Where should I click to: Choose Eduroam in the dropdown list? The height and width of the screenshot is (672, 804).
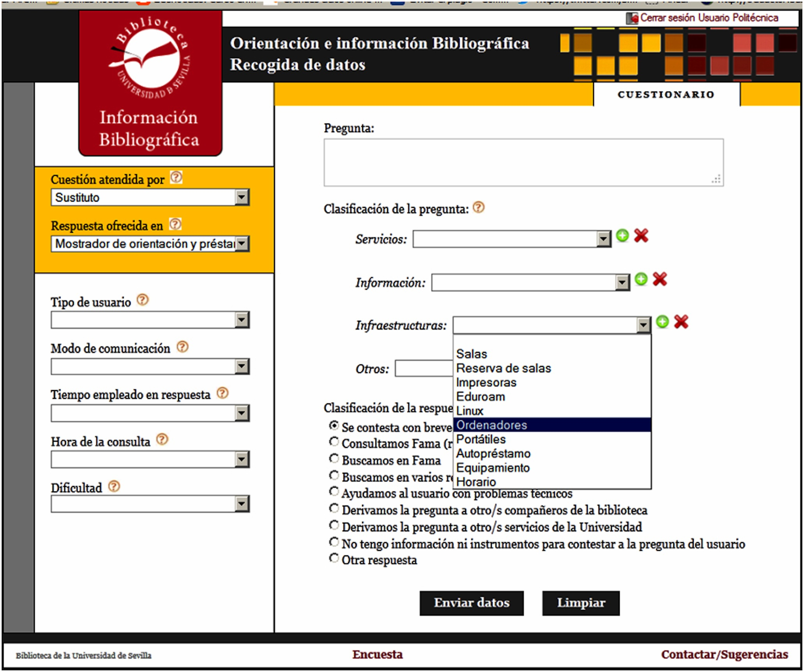pos(552,397)
